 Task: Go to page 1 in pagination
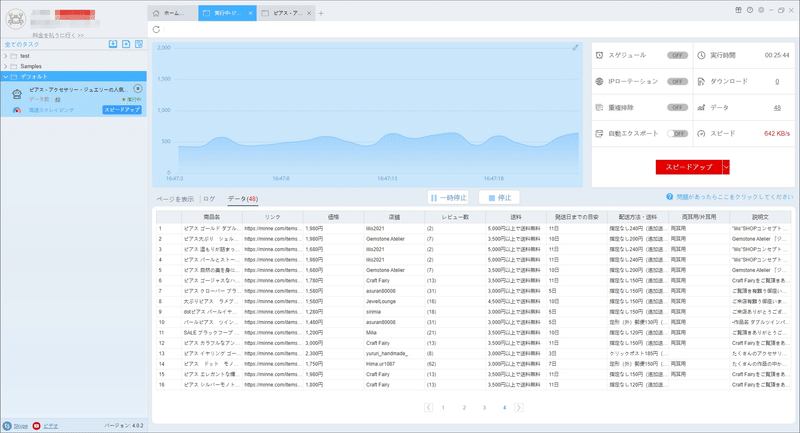tap(443, 407)
